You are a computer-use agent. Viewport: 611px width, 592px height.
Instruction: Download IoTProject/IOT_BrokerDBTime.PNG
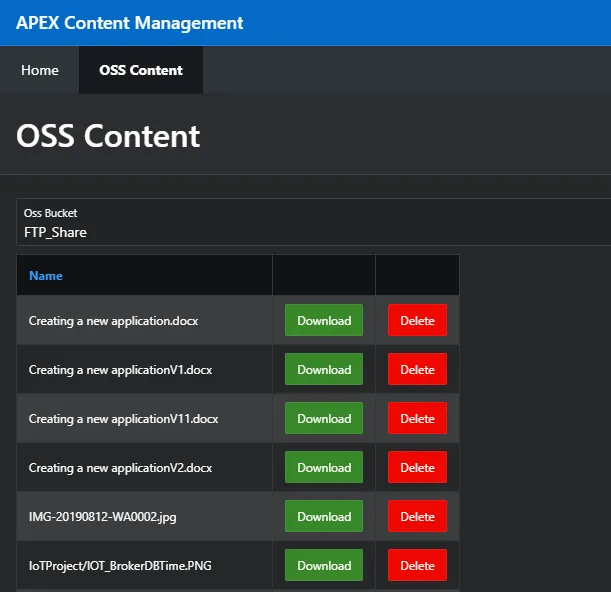(x=324, y=565)
